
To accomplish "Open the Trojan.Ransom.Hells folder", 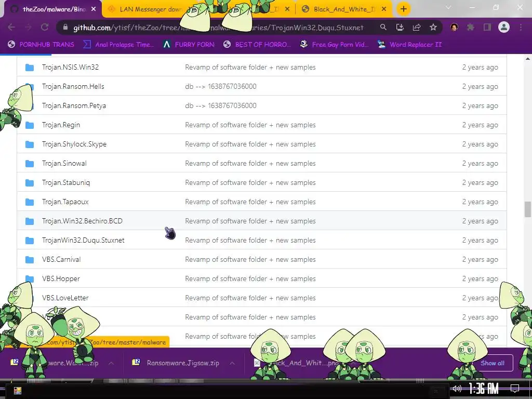I will pyautogui.click(x=73, y=87).
